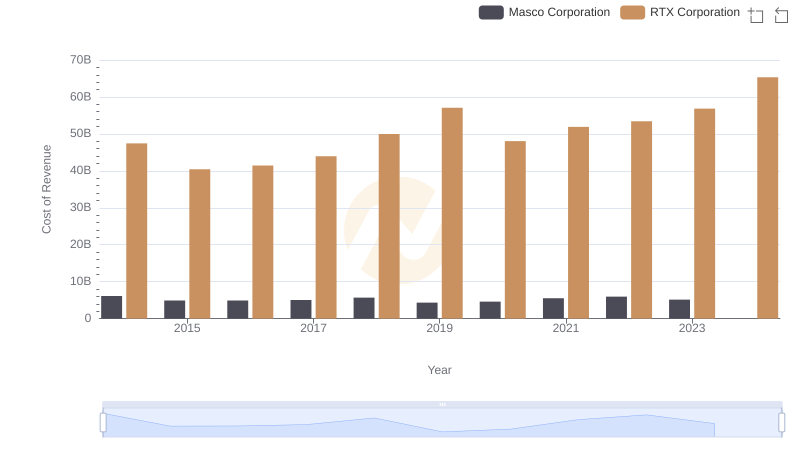Viewport: 800px width, 461px height.
Task: Click the Masco bar for 2018
Action: point(364,308)
